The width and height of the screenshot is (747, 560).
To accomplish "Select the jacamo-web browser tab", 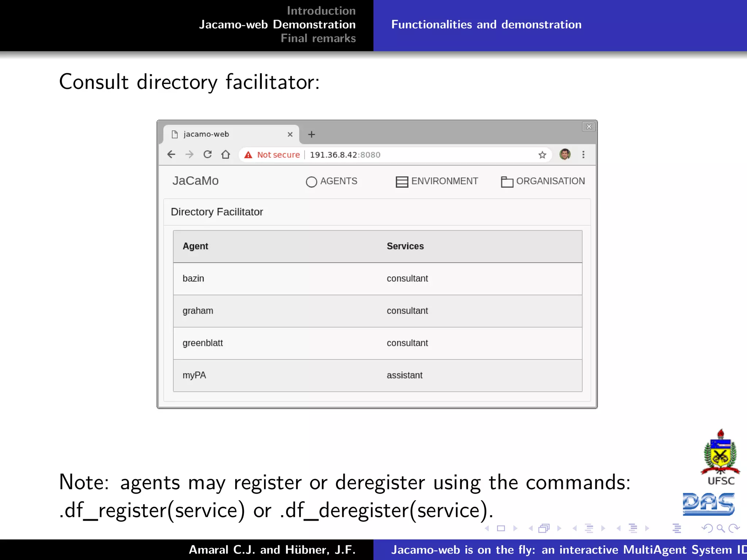I will (231, 134).
